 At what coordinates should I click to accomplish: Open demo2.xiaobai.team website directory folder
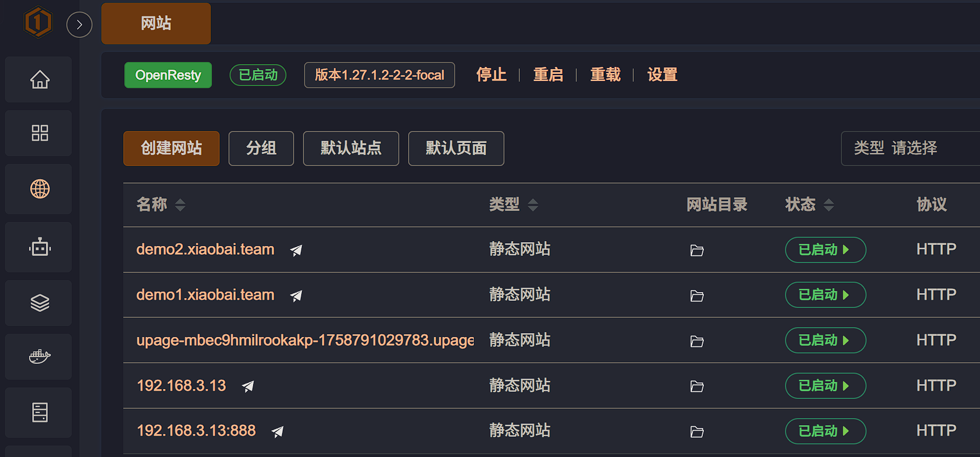[x=697, y=250]
